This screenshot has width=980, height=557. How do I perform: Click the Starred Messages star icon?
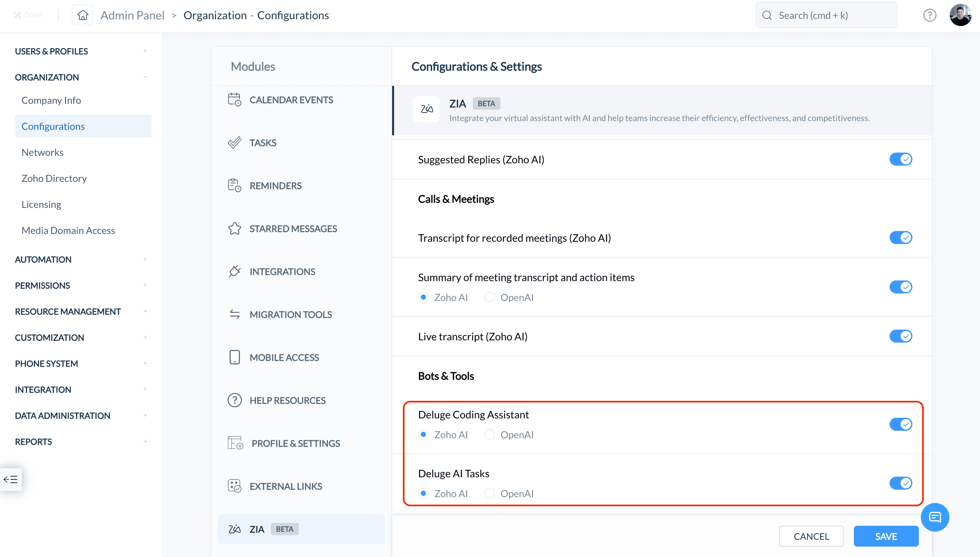(x=234, y=228)
